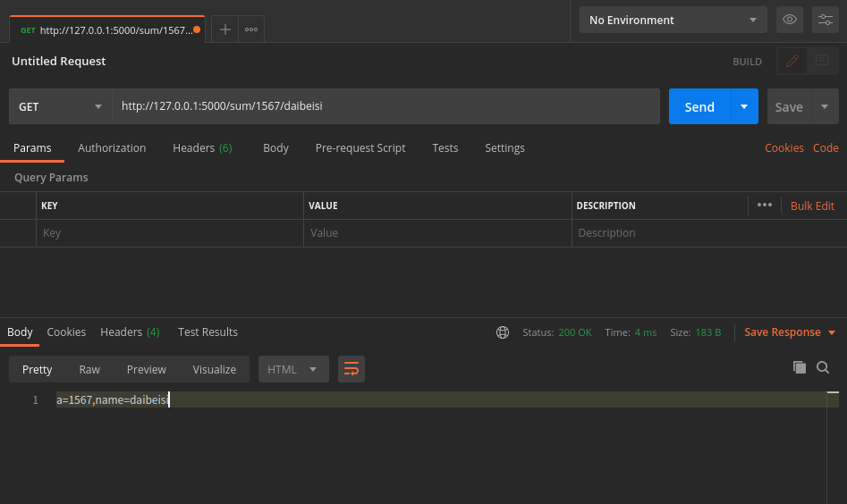Image resolution: width=847 pixels, height=504 pixels.
Task: Select the Raw response view
Action: [89, 369]
